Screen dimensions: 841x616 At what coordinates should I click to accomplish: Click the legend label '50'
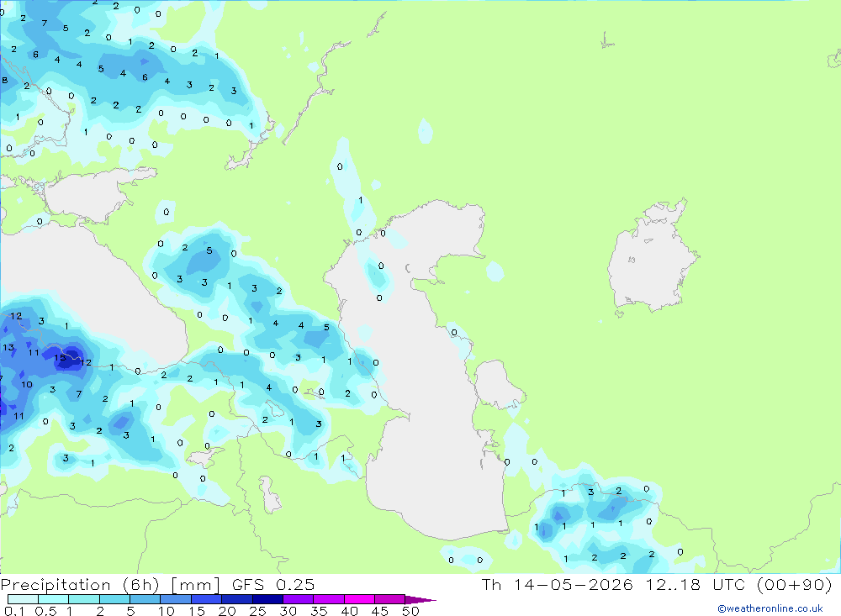tap(410, 611)
